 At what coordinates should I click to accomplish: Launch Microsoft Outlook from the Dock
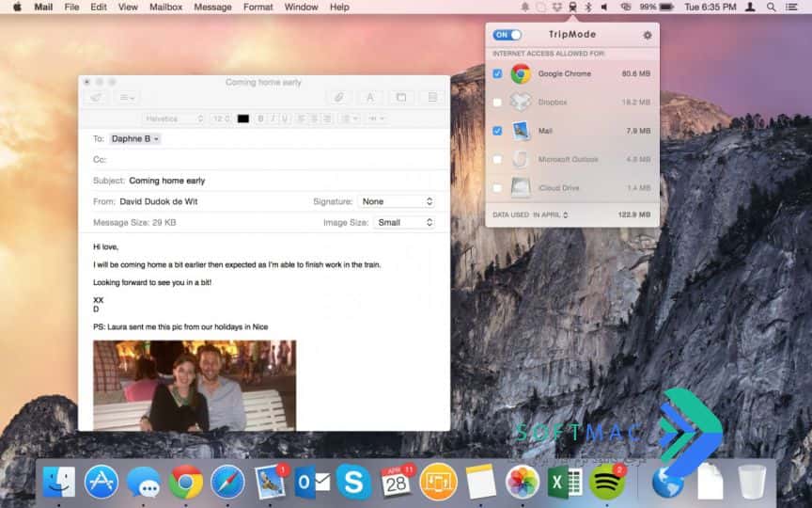(312, 482)
